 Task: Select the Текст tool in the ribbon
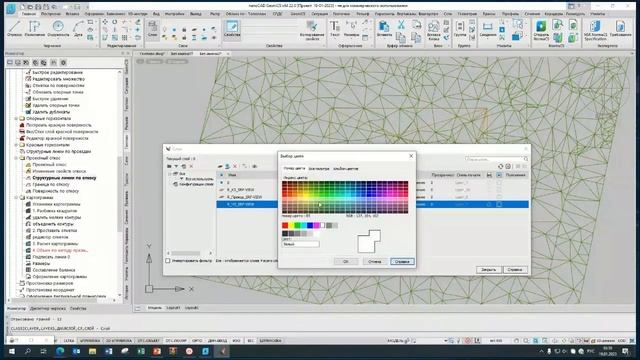click(335, 29)
